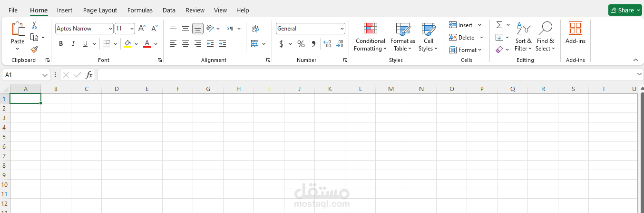Image resolution: width=644 pixels, height=213 pixels.
Task: Apply comma style
Action: pyautogui.click(x=313, y=44)
